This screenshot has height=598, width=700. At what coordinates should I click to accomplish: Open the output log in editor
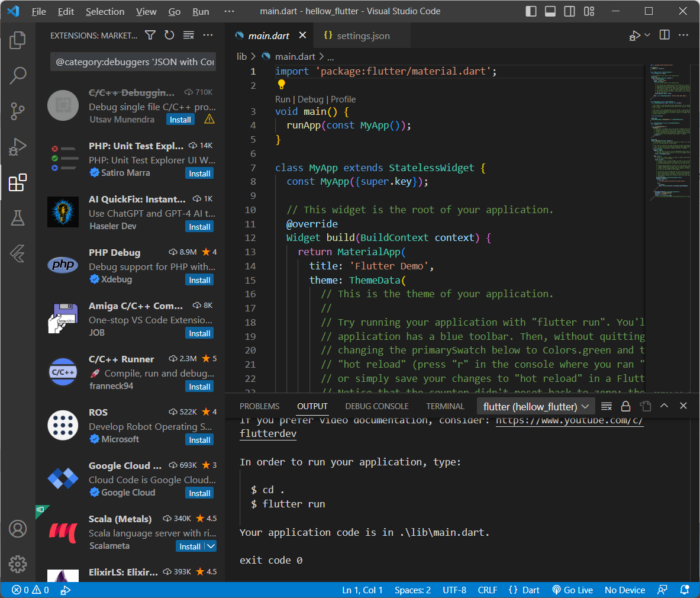pyautogui.click(x=645, y=406)
